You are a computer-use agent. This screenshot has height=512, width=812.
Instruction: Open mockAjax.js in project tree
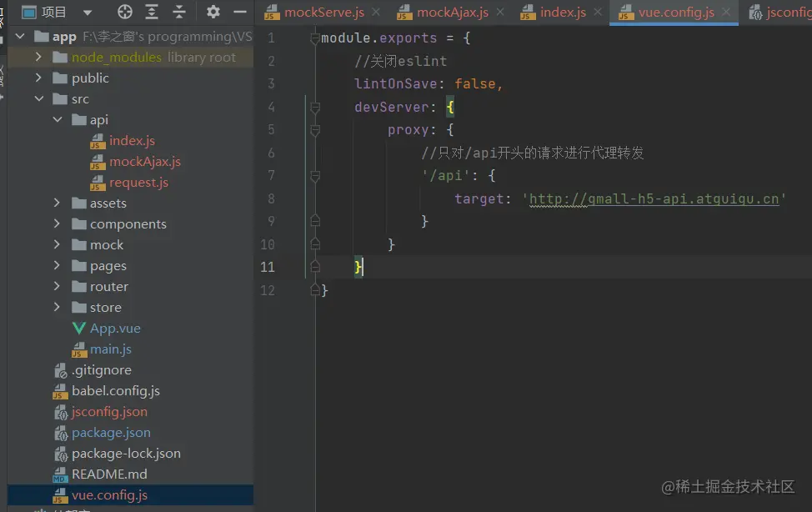click(x=145, y=161)
